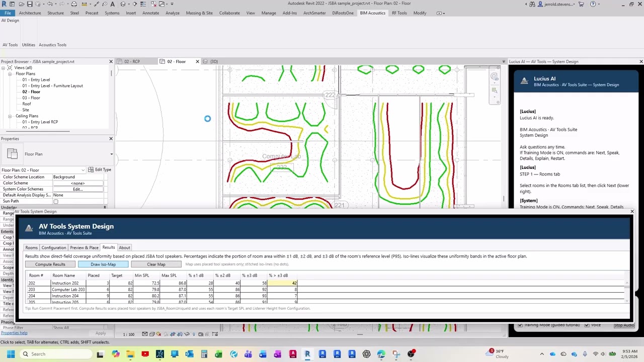The width and height of the screenshot is (644, 362).
Task: Click the Print icon in quick access toolbar
Action: (x=74, y=4)
